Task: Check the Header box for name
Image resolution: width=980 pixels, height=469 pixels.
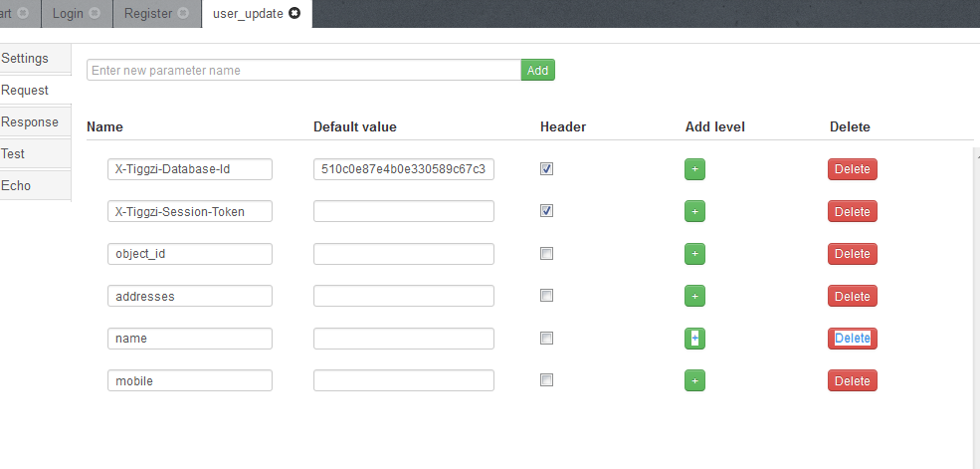Action: pos(546,339)
